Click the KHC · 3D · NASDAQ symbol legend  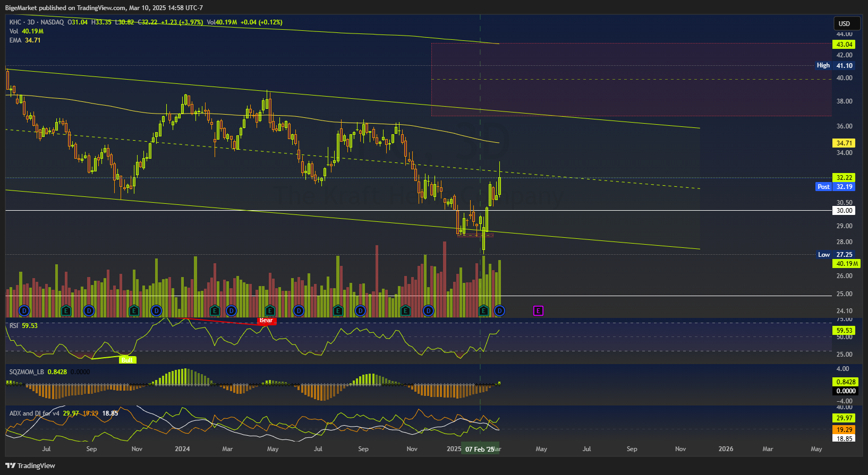[37, 22]
